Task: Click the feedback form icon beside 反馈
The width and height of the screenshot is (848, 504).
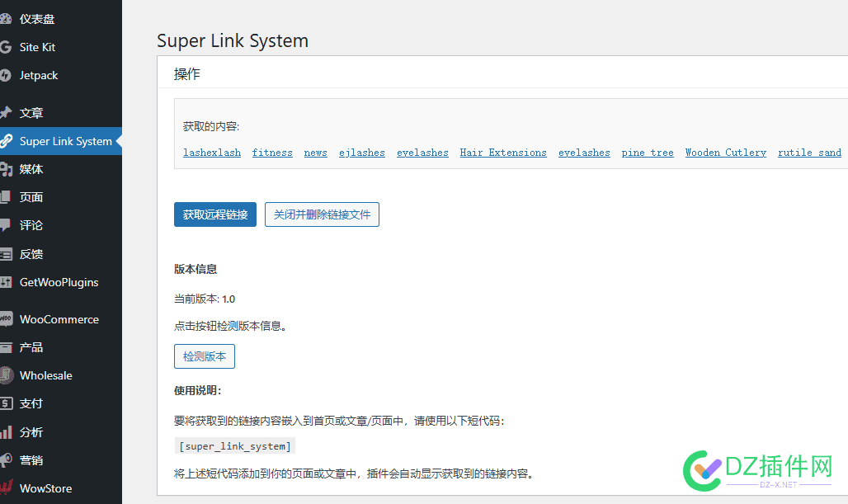Action: (x=6, y=253)
